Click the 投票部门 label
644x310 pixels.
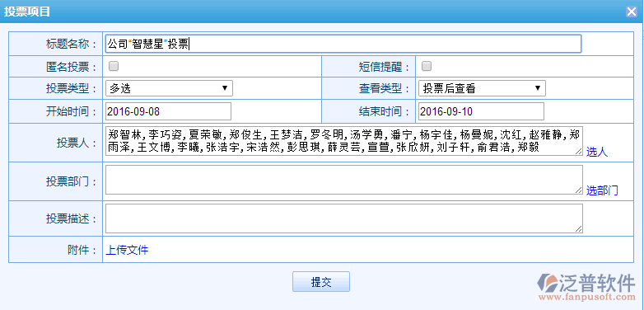pyautogui.click(x=71, y=181)
